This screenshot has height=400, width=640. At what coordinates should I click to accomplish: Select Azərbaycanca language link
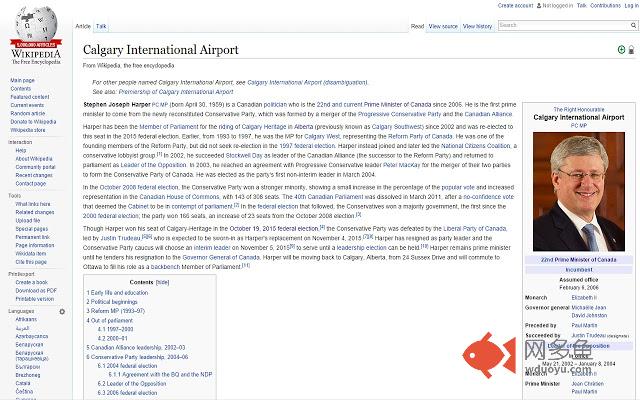click(32, 336)
